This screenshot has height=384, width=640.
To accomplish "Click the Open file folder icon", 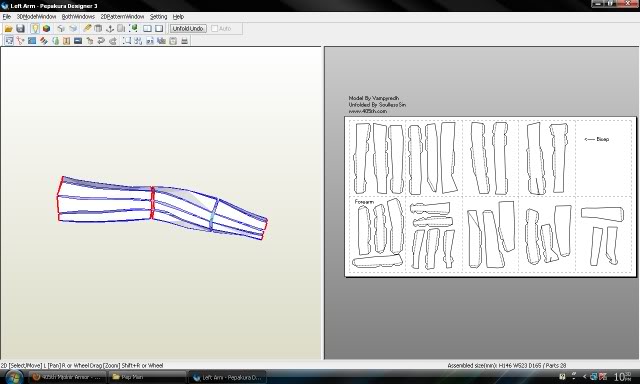I will pyautogui.click(x=8, y=29).
